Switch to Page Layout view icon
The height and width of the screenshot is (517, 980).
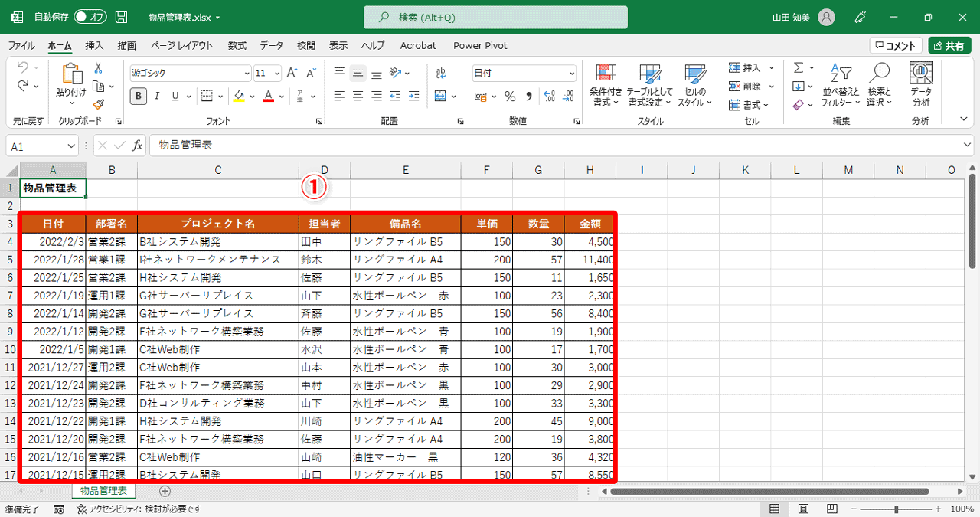(803, 509)
